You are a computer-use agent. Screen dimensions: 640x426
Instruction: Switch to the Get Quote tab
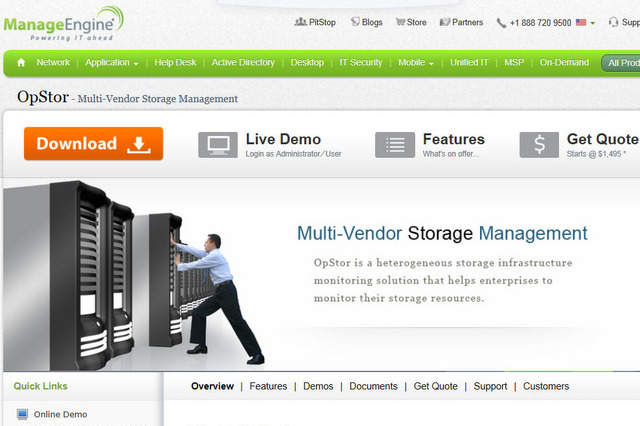[x=436, y=386]
